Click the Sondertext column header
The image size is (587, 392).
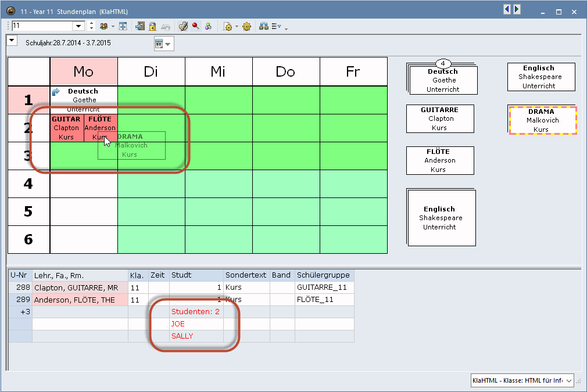[246, 275]
